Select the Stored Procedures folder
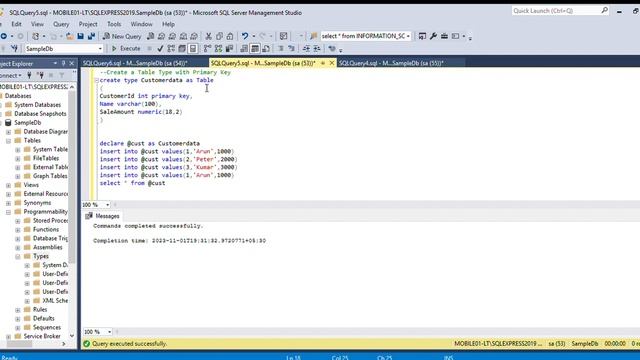 (x=50, y=221)
